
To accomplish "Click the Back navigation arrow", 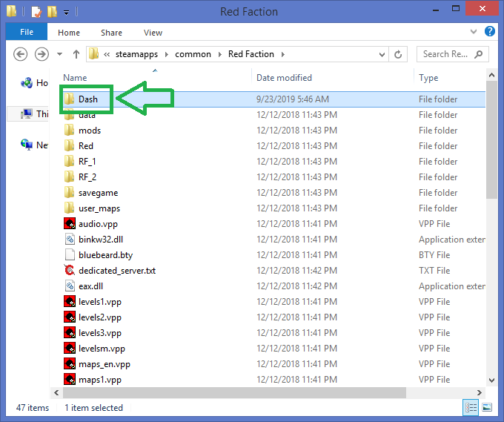I will (x=21, y=54).
